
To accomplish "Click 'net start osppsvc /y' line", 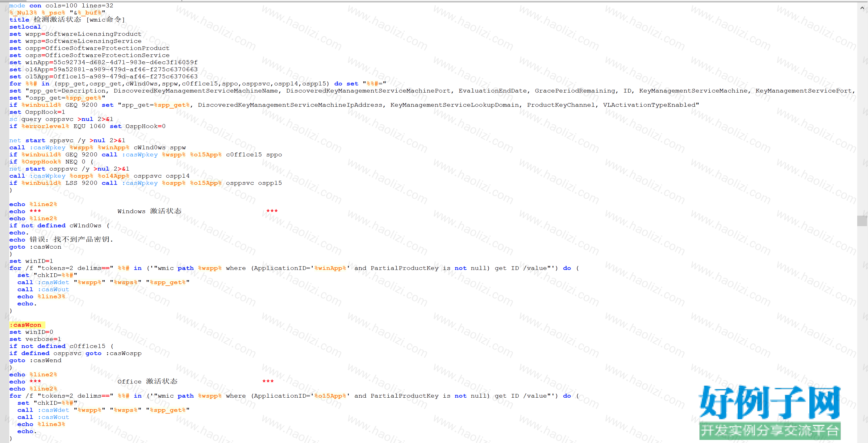I will click(x=69, y=169).
